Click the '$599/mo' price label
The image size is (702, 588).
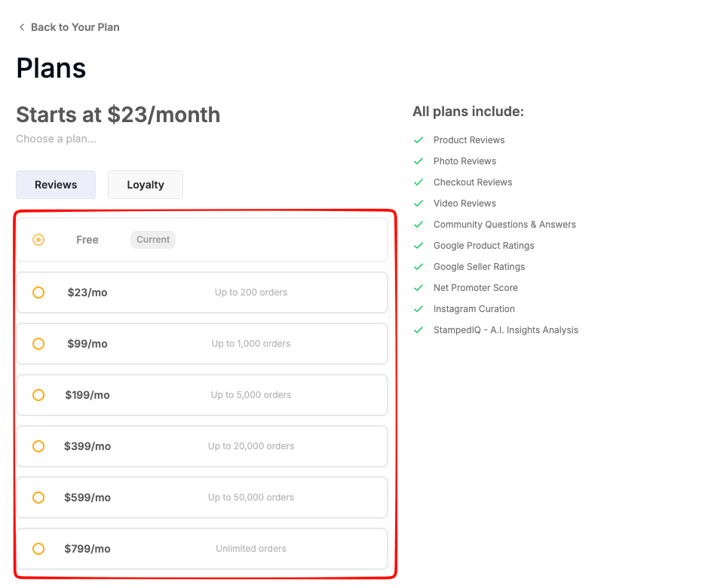87,498
